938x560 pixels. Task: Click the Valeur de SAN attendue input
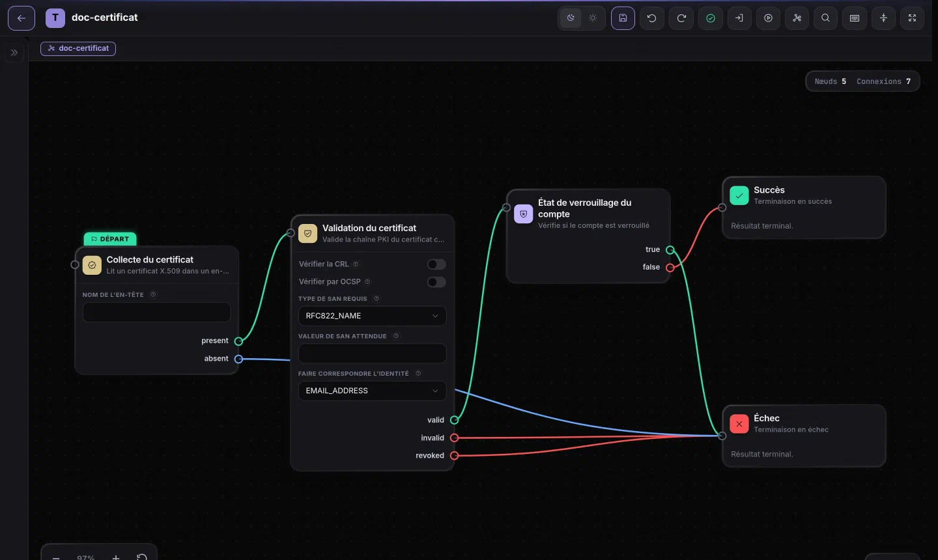click(372, 354)
